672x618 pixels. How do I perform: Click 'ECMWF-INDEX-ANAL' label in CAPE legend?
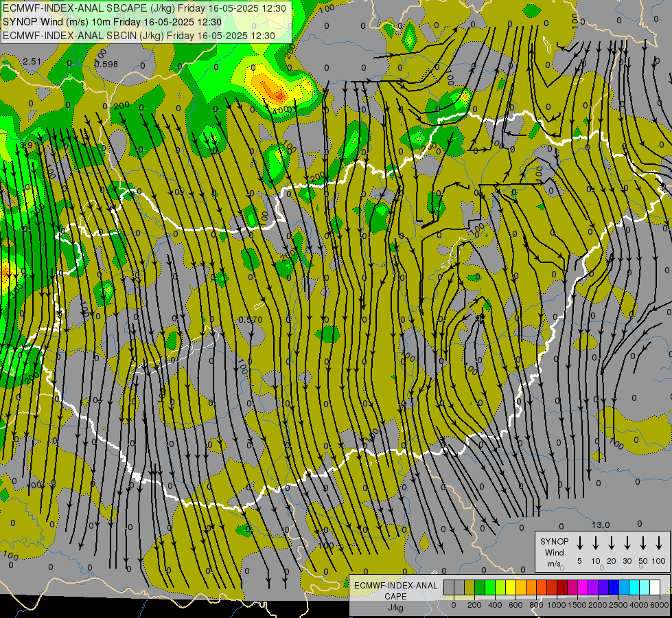pos(395,586)
